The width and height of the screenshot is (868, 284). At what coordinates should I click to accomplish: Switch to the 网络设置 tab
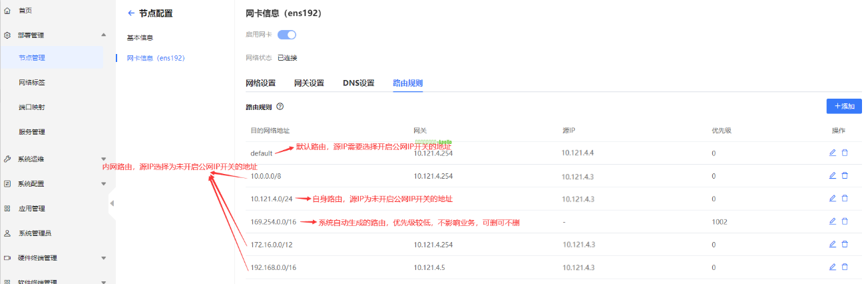[x=260, y=83]
